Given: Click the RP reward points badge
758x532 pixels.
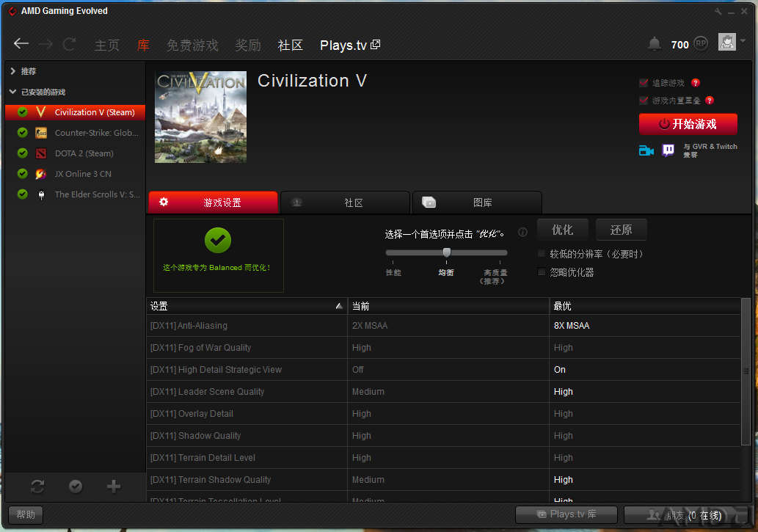Looking at the screenshot, I should pyautogui.click(x=701, y=44).
